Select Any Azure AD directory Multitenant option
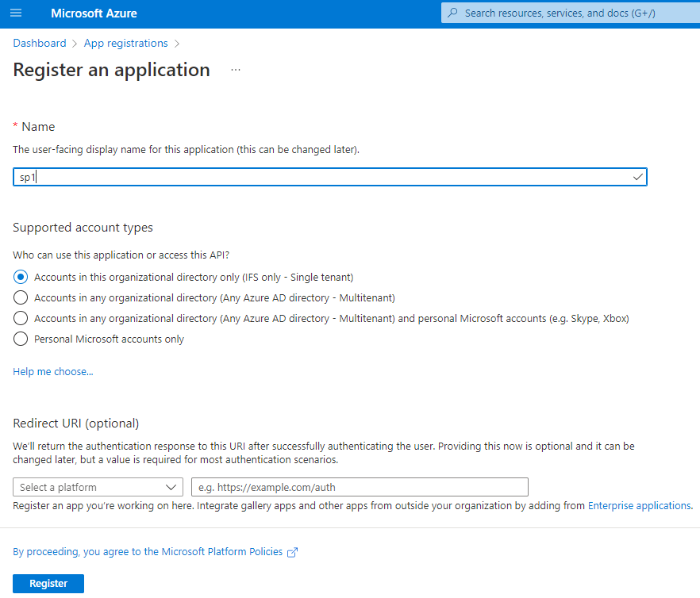 pos(21,297)
